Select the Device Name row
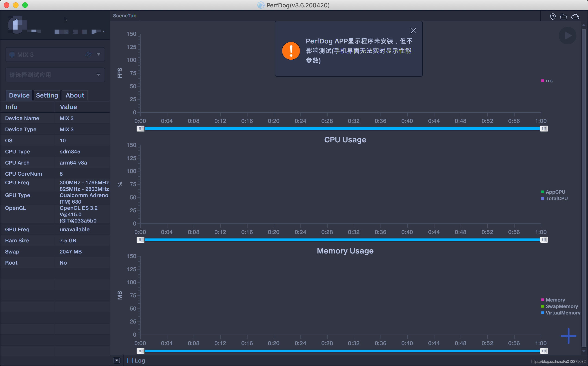This screenshot has height=366, width=588. click(x=55, y=118)
